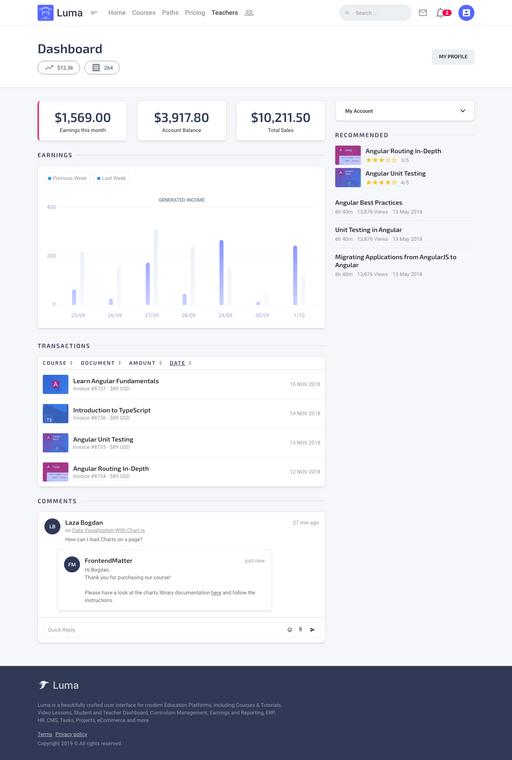Open notifications bell icon
512x760 pixels.
coord(440,13)
